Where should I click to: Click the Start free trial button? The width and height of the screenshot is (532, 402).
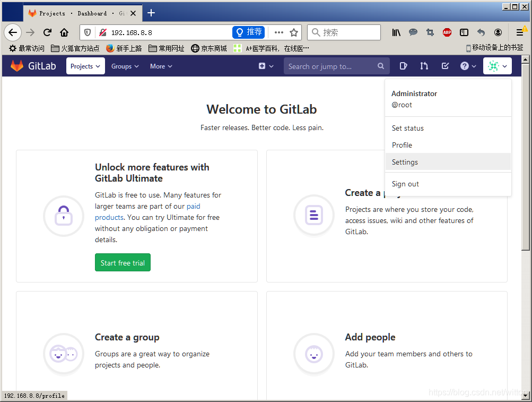coord(123,263)
